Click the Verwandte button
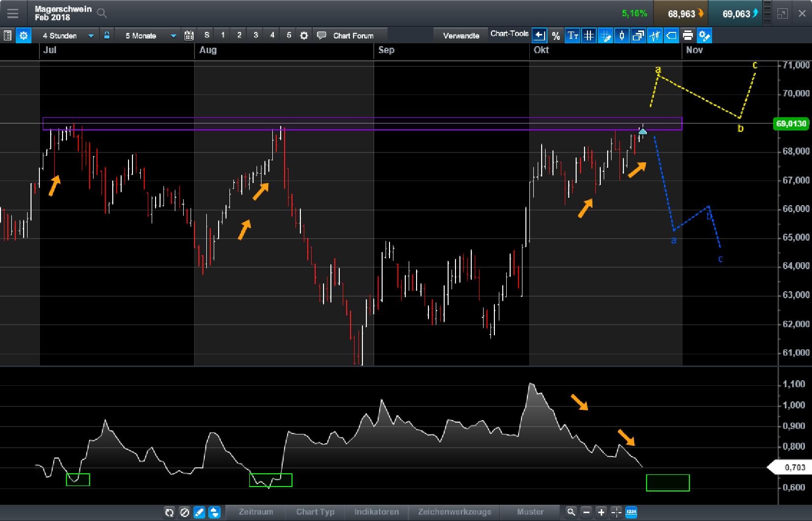This screenshot has height=521, width=812. (x=461, y=35)
